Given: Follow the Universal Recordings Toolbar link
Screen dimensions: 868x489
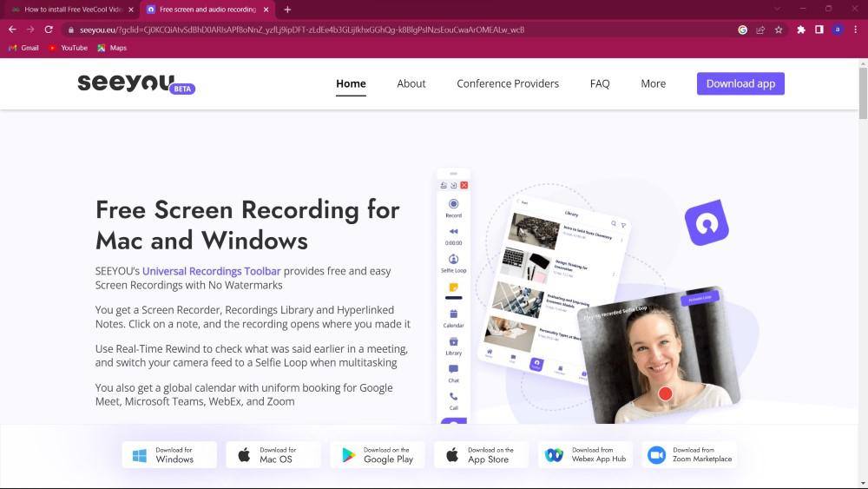Looking at the screenshot, I should (212, 271).
